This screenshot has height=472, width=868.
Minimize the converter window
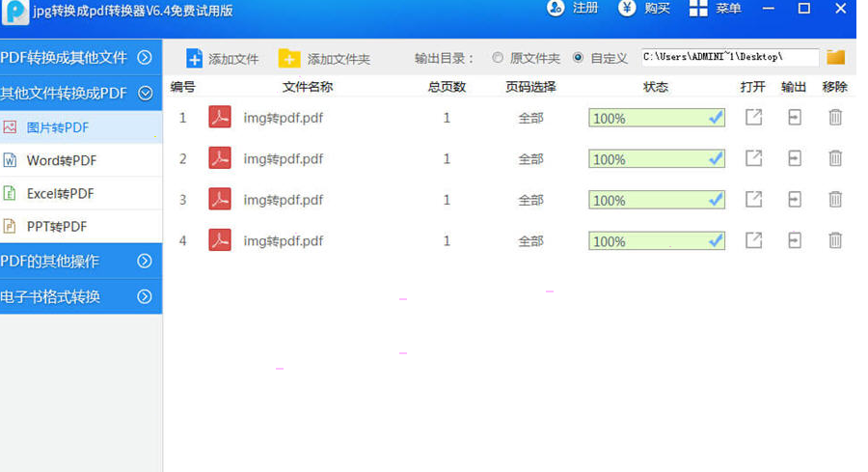tap(769, 9)
